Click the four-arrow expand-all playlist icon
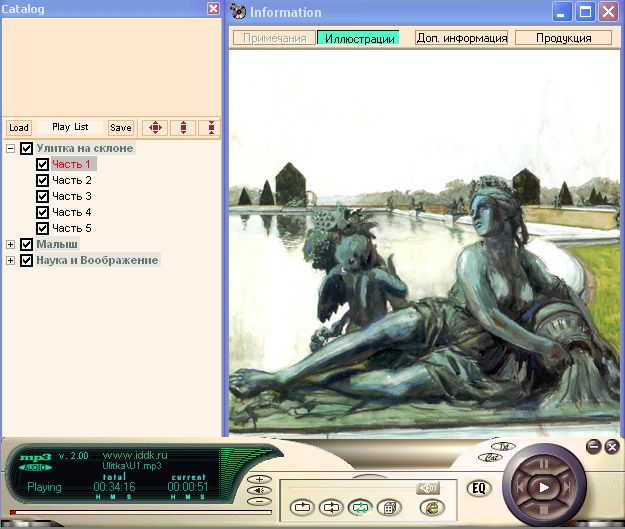This screenshot has height=529, width=625. point(154,128)
